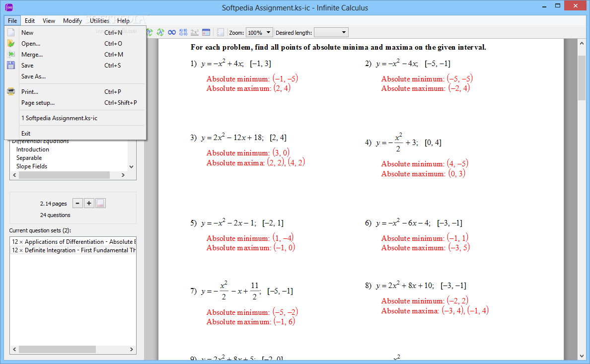The width and height of the screenshot is (590, 364).
Task: Click the minus button to reduce pages
Action: click(x=77, y=203)
